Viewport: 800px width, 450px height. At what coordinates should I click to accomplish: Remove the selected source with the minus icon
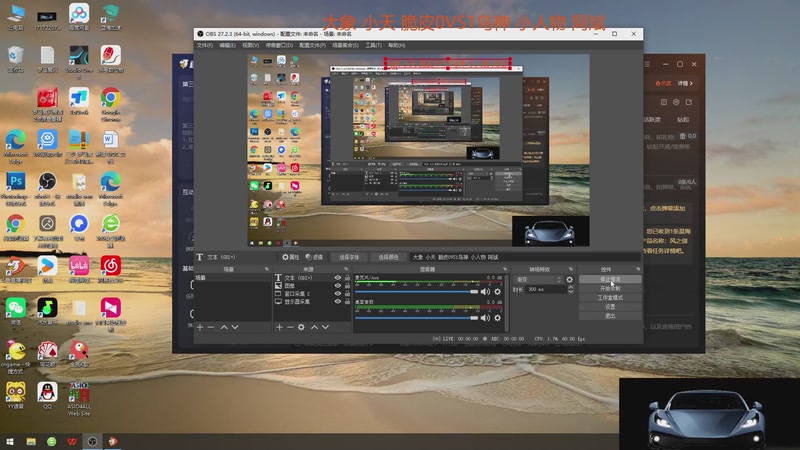click(x=290, y=327)
